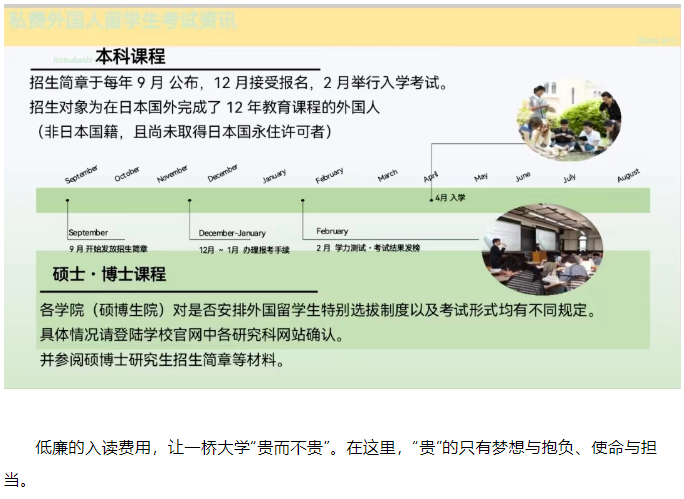
Task: Click '9月 开始发放招生简章' timeline label
Action: [x=108, y=249]
